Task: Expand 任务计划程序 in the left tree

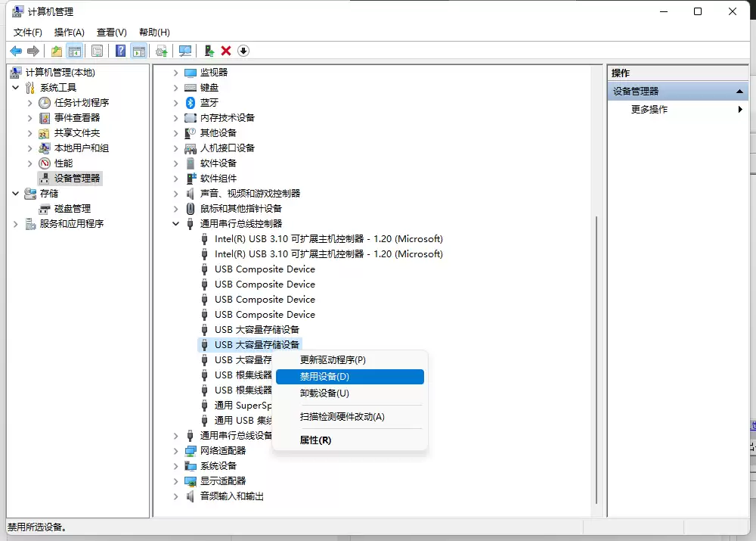Action: coord(30,103)
